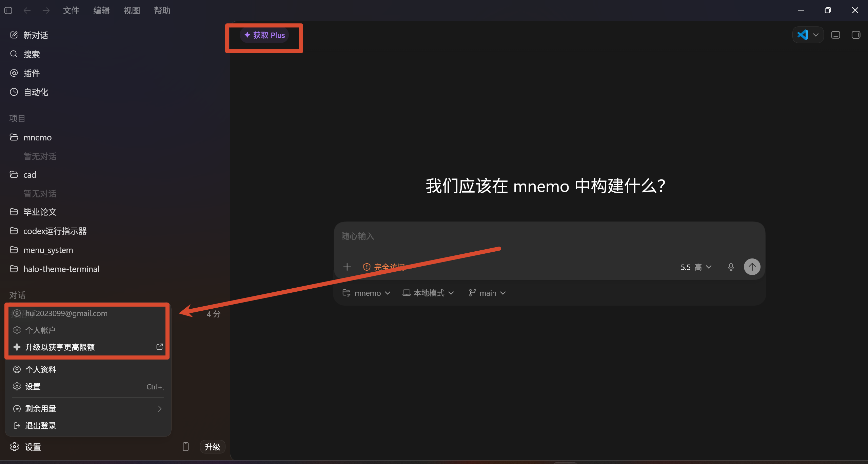Send message with the up-arrow button

coord(752,267)
